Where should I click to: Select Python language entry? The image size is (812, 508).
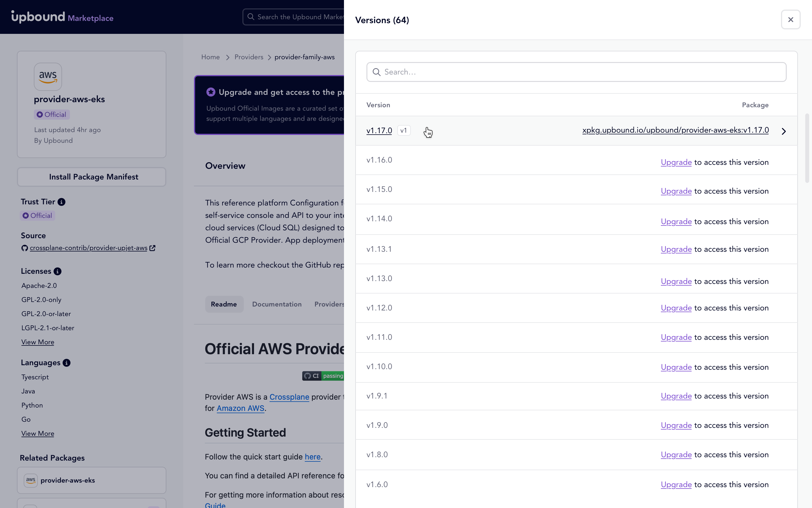pyautogui.click(x=32, y=405)
